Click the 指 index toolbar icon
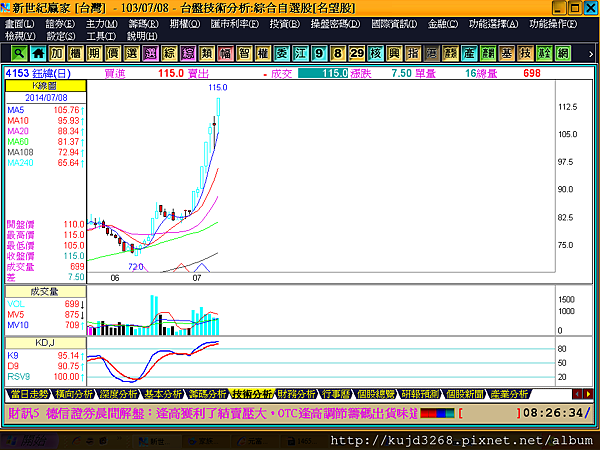This screenshot has height=450, width=600. tap(413, 53)
